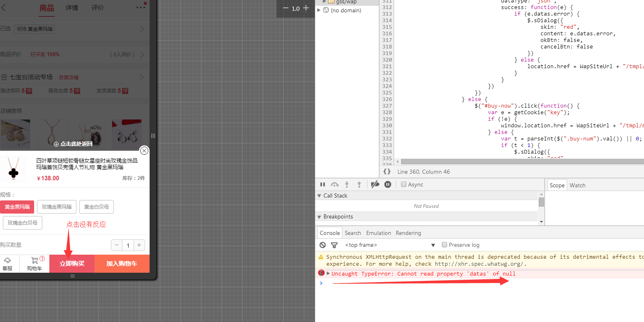Select 玫瑰金白贝母 spec option
The width and height of the screenshot is (644, 322).
click(x=23, y=223)
